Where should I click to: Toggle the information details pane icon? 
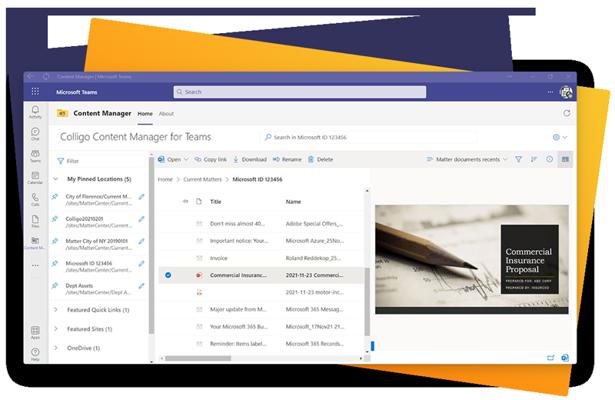[549, 159]
